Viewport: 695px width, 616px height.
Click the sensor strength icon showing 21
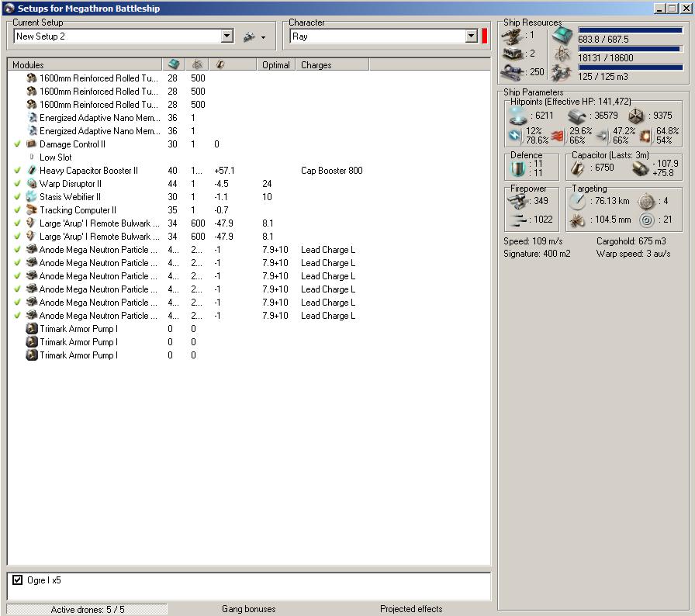coord(646,220)
